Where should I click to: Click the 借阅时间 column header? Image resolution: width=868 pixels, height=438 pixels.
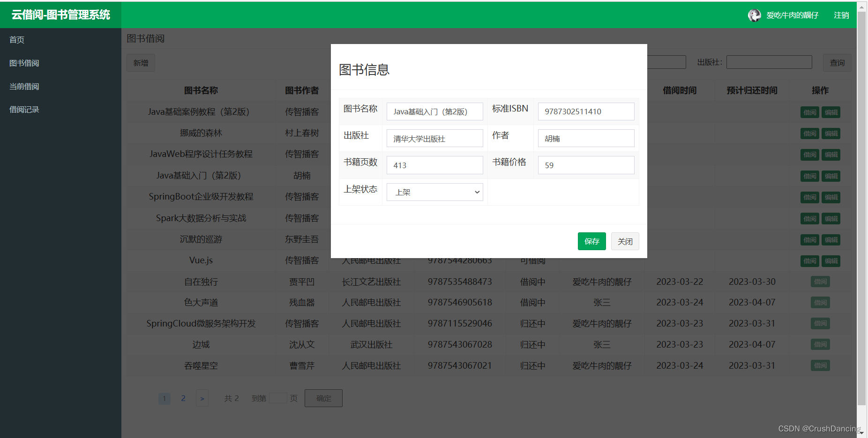click(680, 90)
